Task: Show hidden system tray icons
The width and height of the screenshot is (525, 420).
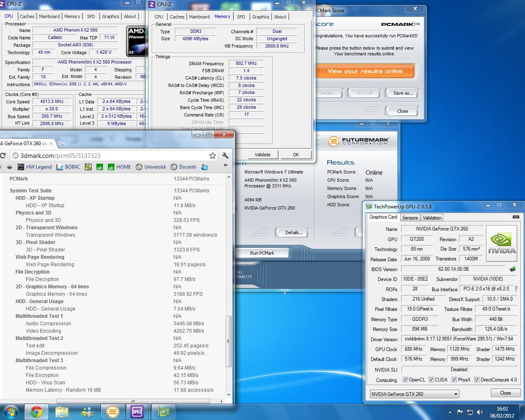Action: click(450, 412)
